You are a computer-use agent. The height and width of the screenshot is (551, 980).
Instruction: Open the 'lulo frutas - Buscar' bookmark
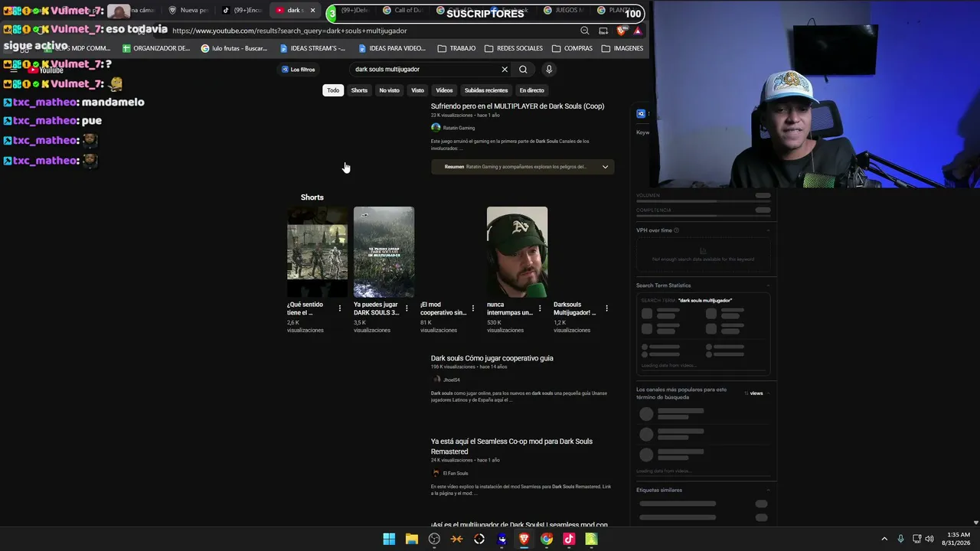(234, 48)
